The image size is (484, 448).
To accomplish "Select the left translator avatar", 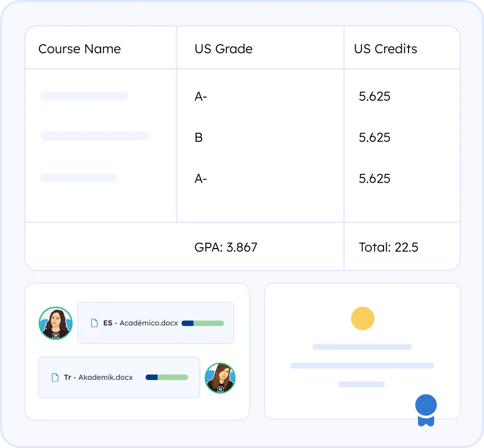I will (x=56, y=323).
